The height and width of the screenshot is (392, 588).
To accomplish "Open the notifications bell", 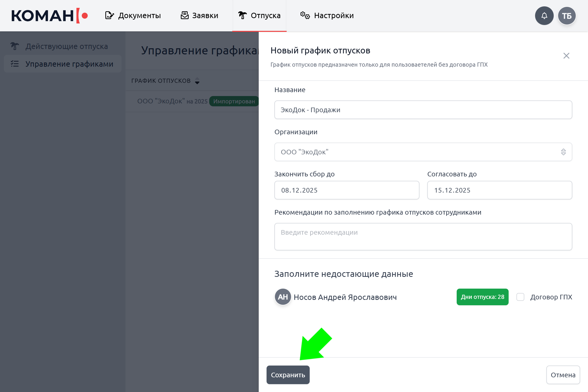I will pyautogui.click(x=544, y=16).
